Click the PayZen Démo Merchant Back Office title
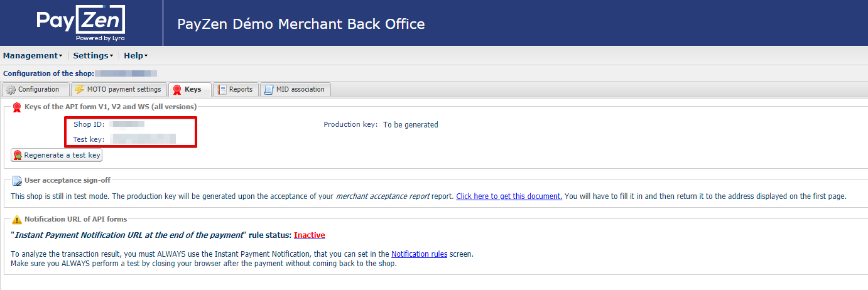The height and width of the screenshot is (290, 868). [301, 24]
